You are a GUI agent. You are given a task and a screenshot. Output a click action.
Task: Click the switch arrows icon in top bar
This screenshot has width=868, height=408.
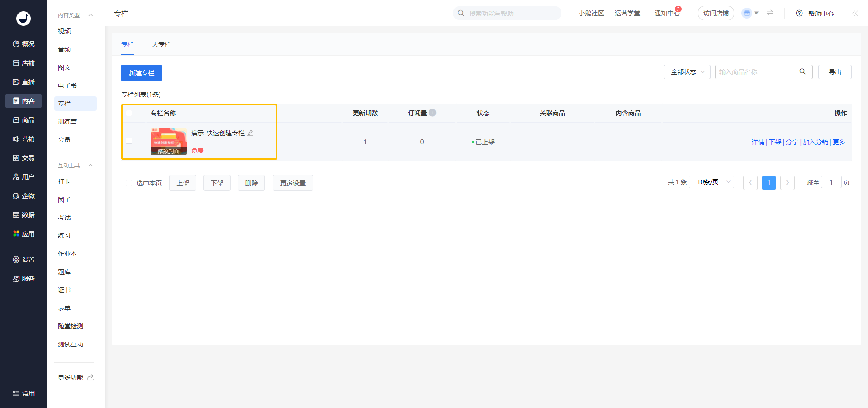click(770, 13)
